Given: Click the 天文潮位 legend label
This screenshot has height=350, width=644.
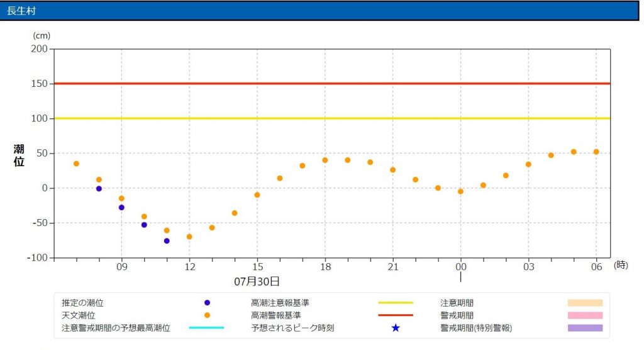Looking at the screenshot, I should click(79, 315).
